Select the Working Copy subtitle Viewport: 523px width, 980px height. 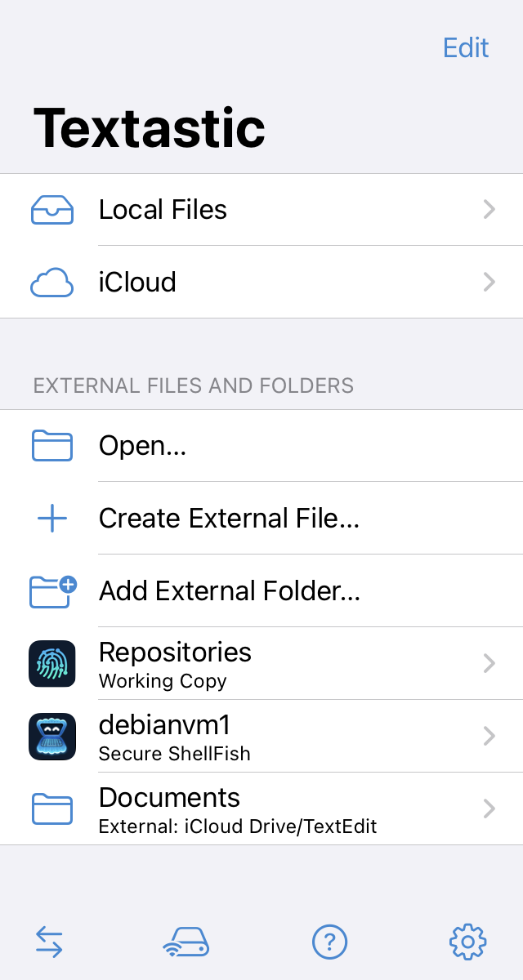tap(163, 681)
